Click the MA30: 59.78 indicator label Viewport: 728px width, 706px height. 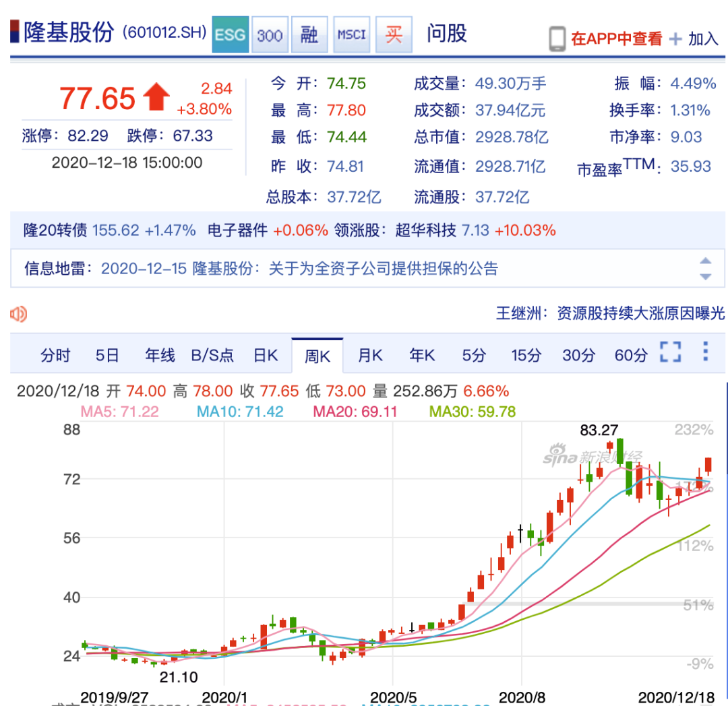tap(473, 412)
